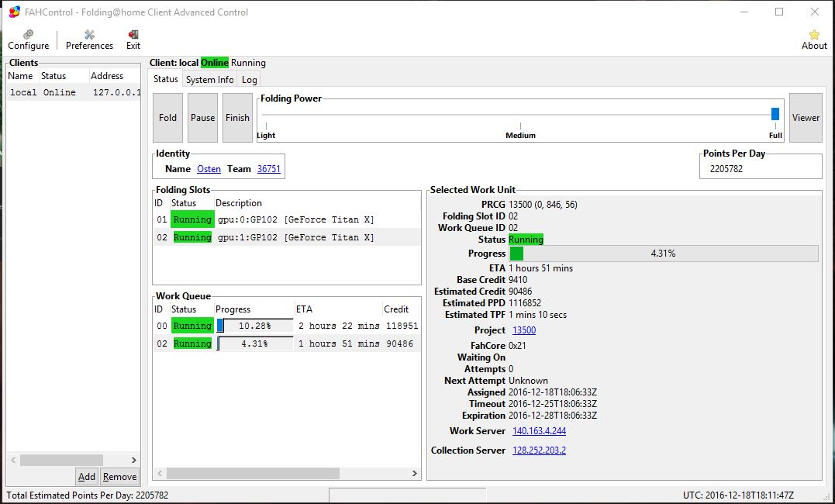Click Clients list scroll right arrow
Image resolution: width=835 pixels, height=504 pixels.
[133, 461]
